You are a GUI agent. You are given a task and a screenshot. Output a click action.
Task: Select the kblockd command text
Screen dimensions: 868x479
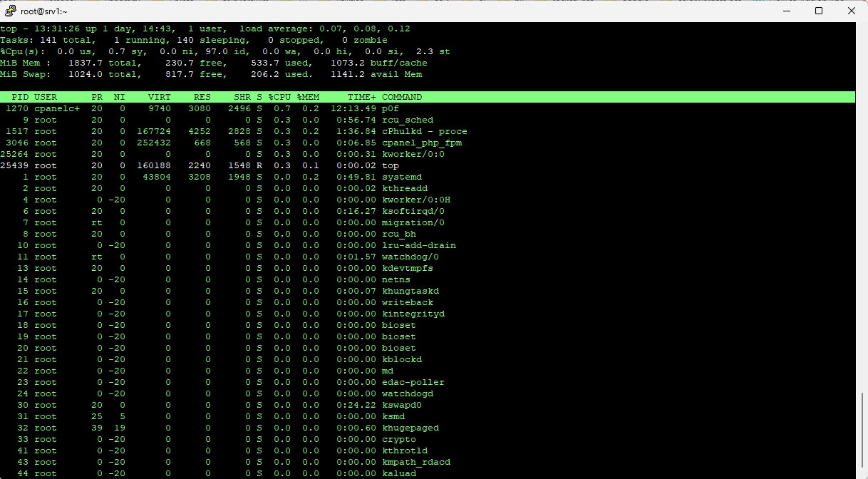tap(402, 359)
